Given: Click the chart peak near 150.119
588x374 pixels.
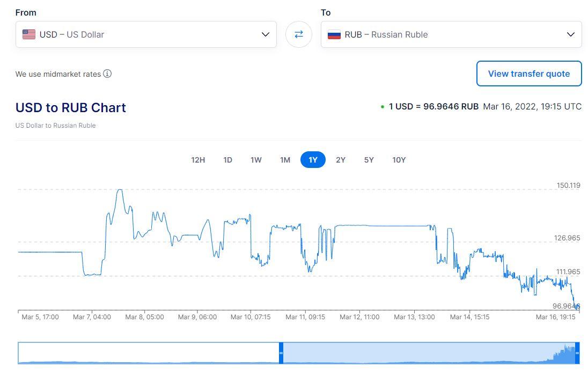Looking at the screenshot, I should pos(120,190).
